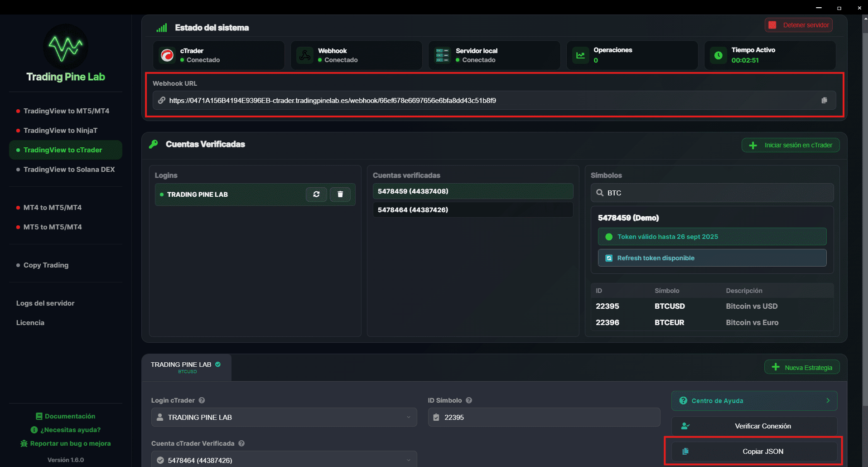Select account 5478464 from verified accounts list
The width and height of the screenshot is (868, 467).
click(472, 209)
